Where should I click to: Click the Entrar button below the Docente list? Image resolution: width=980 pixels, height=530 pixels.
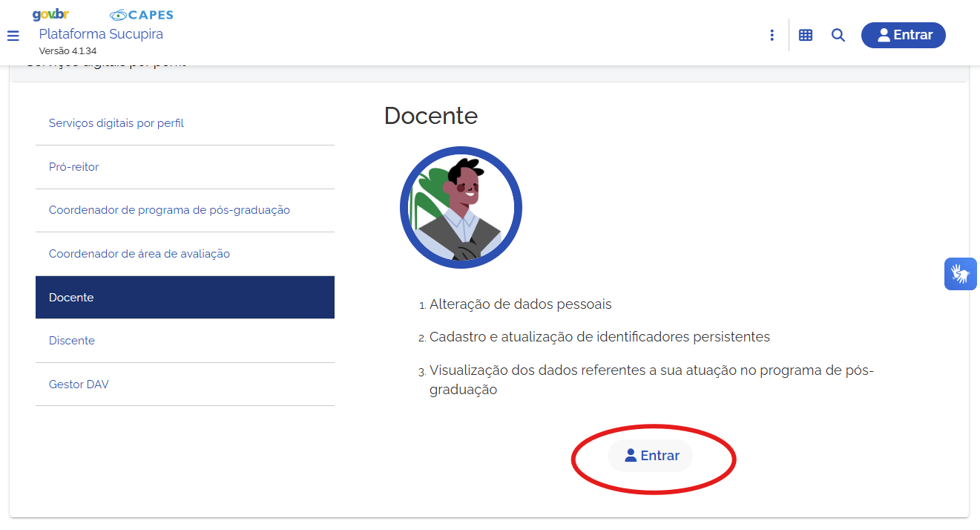point(651,456)
